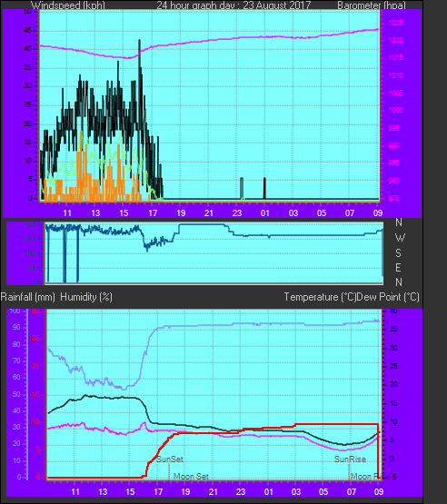The width and height of the screenshot is (447, 504).
Task: Click the SunSet marker label
Action: tap(170, 459)
